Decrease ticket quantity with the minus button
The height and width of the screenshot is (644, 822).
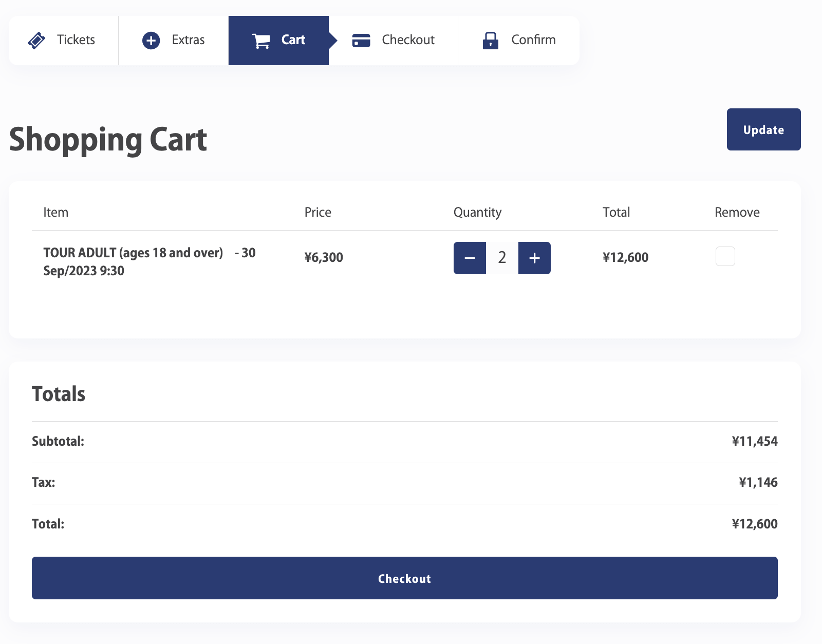coord(470,258)
